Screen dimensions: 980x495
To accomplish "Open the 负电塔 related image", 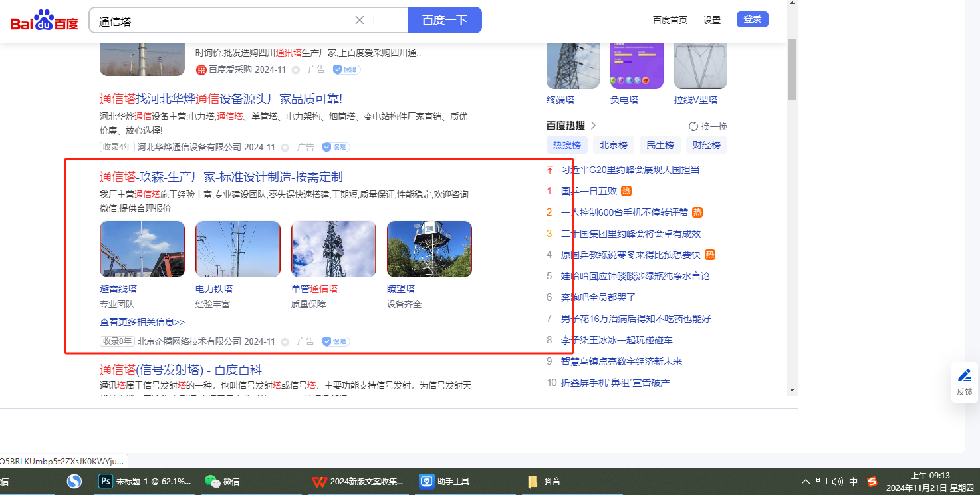I will (637, 65).
